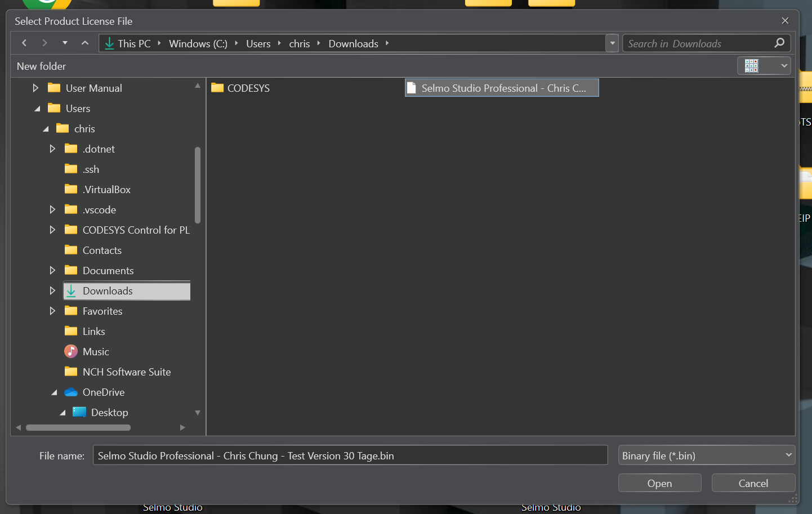Select Windows (C:) in the address breadcrumb
812x514 pixels.
pos(198,43)
